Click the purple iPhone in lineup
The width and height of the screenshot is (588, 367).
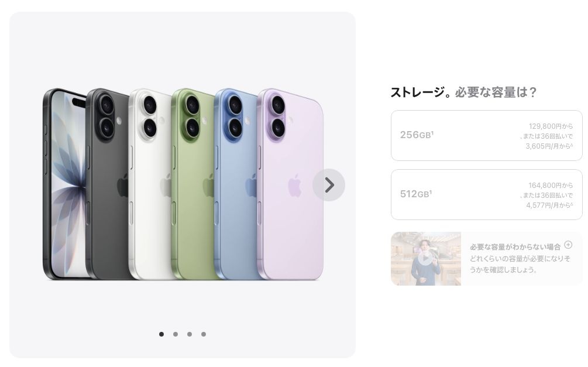(290, 184)
